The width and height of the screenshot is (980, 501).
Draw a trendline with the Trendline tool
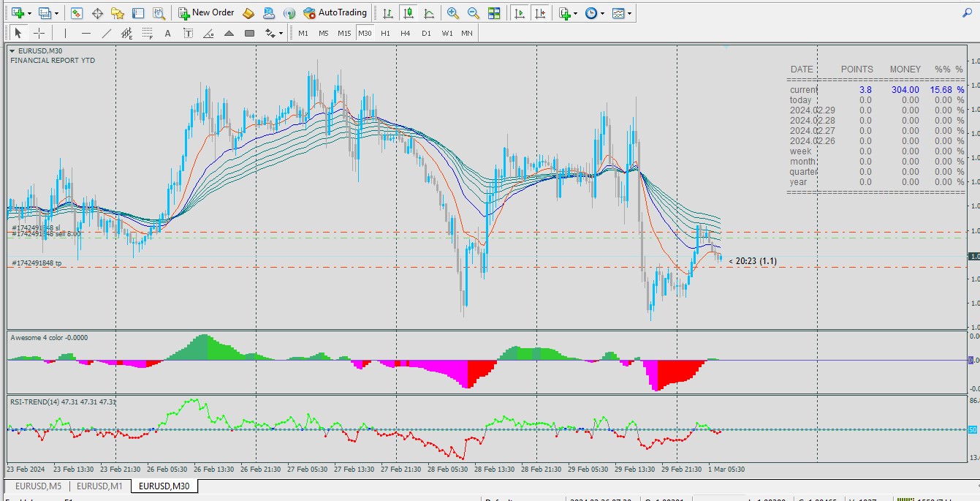point(107,33)
